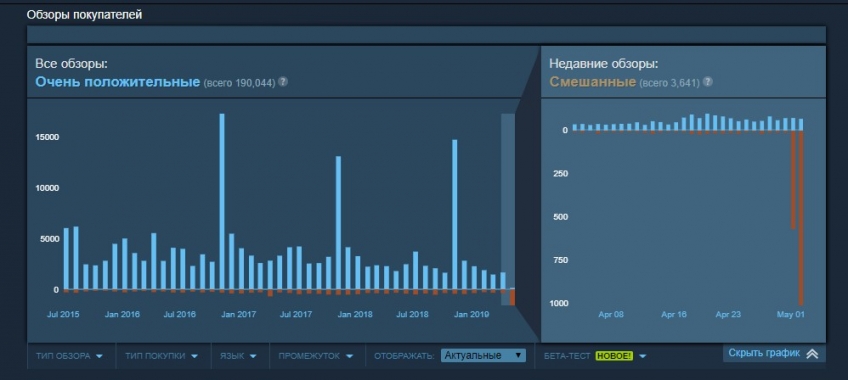Click the 'Apr 08' axis label

(x=611, y=314)
